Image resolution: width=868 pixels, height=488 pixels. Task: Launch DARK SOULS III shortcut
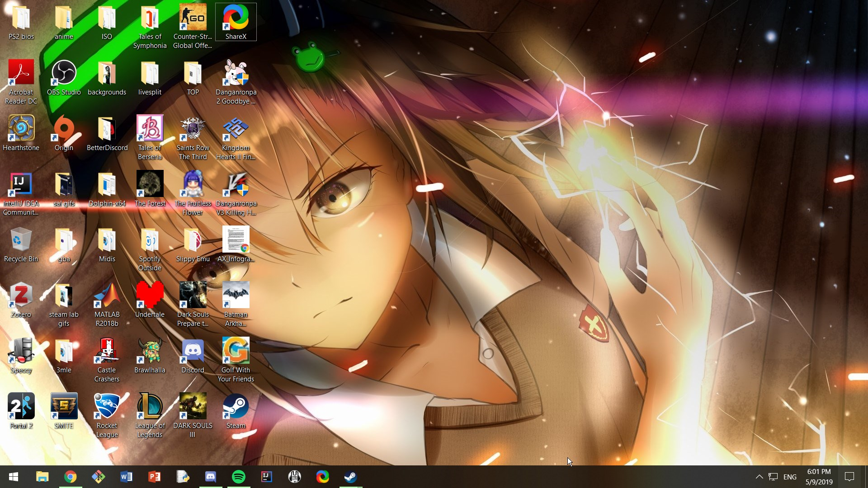point(193,416)
